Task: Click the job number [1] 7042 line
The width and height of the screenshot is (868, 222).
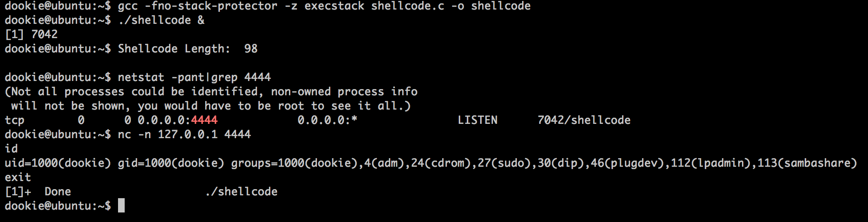Action: (31, 34)
